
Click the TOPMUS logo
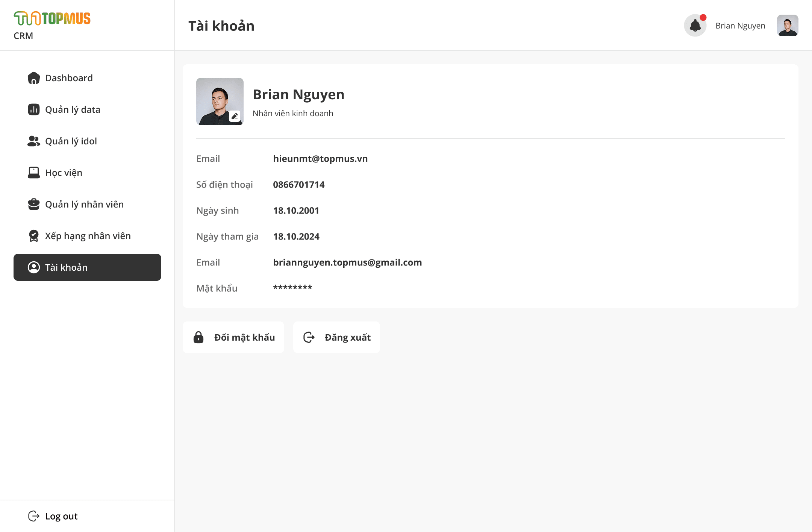point(52,18)
